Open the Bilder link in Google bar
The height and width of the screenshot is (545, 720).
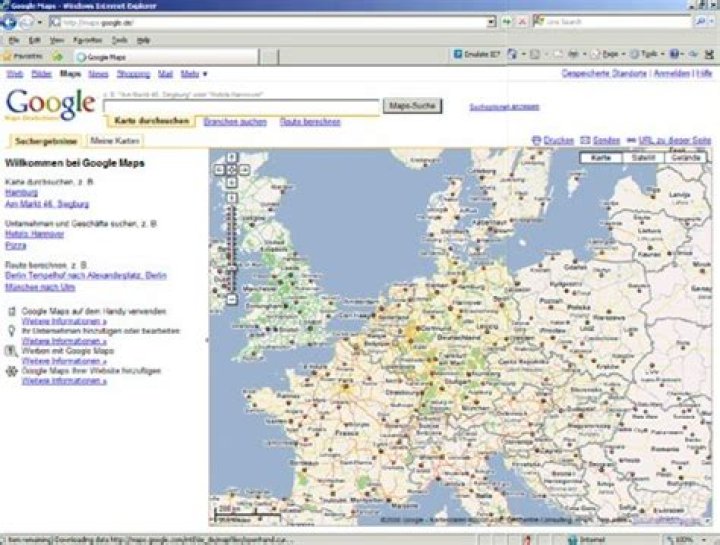click(41, 74)
